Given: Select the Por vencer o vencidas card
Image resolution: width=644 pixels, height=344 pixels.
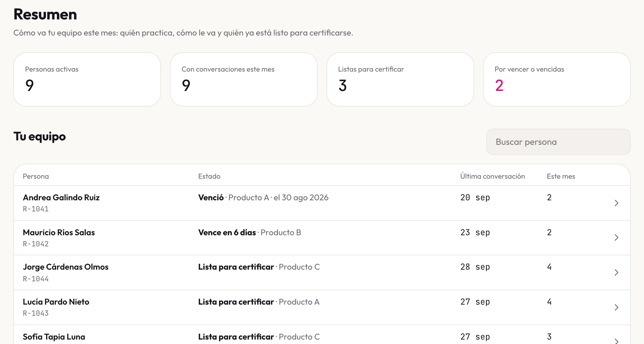Looking at the screenshot, I should (557, 79).
